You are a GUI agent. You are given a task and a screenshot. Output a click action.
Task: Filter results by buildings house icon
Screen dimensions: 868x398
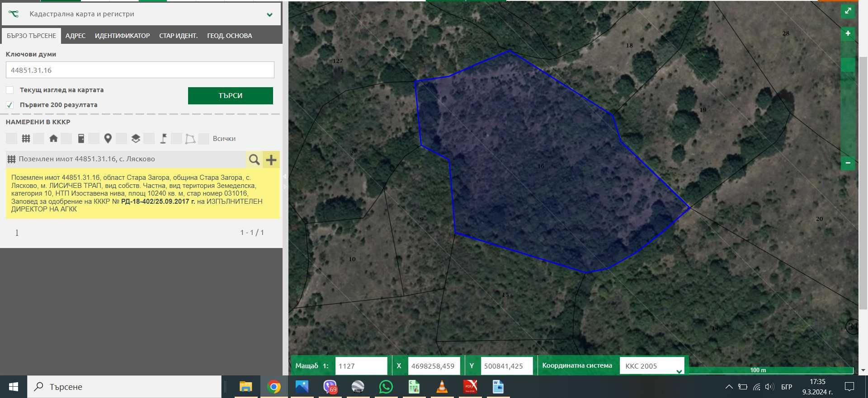pyautogui.click(x=53, y=139)
